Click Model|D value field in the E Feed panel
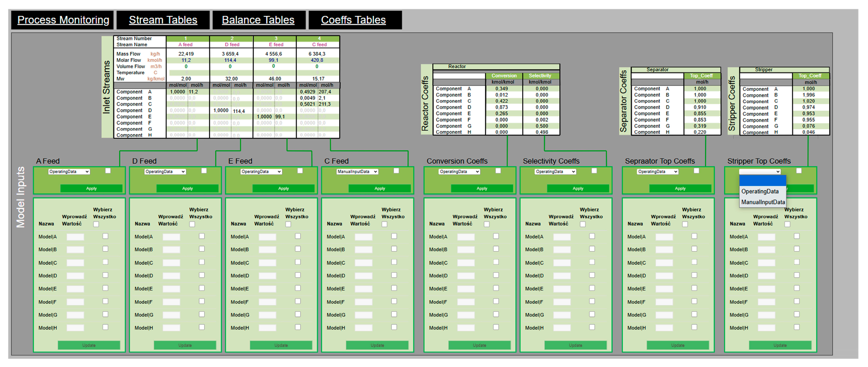Image resolution: width=868 pixels, height=367 pixels. pos(267,276)
